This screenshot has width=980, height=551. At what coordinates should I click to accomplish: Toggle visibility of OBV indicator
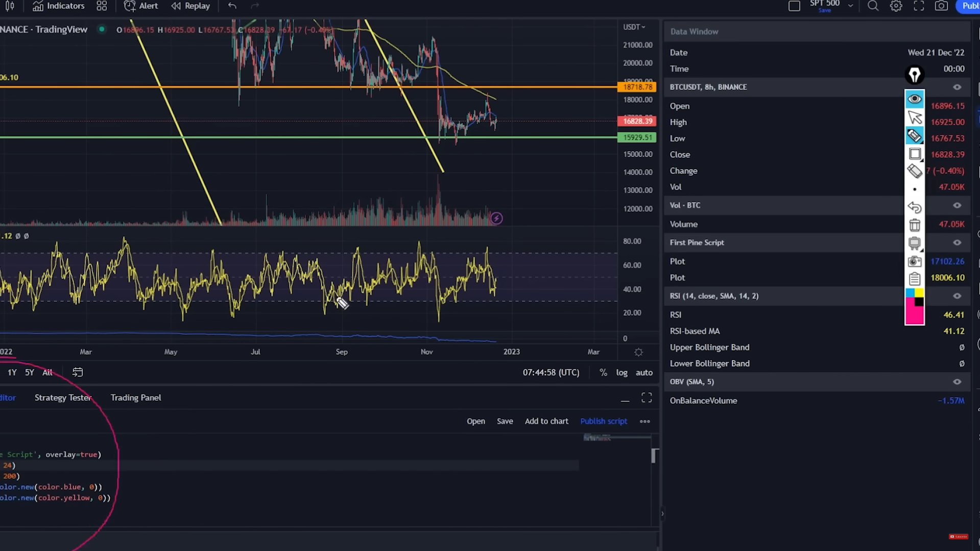[x=957, y=382]
